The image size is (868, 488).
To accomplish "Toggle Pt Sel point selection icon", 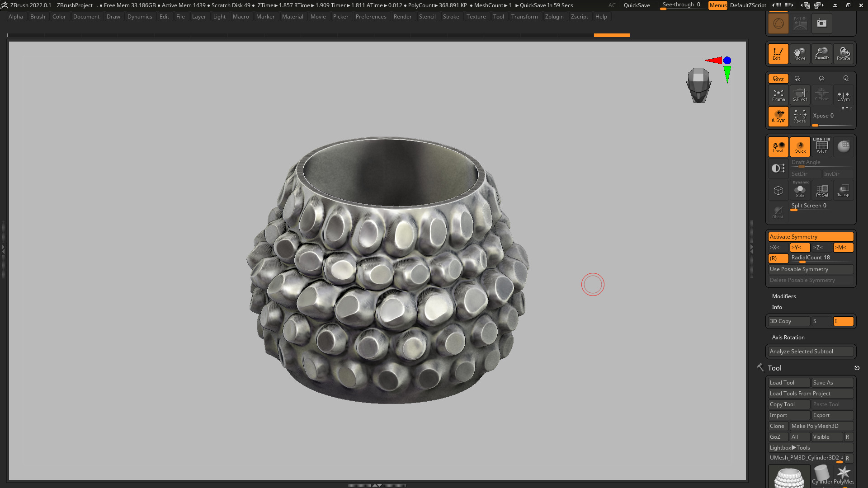I will (821, 190).
